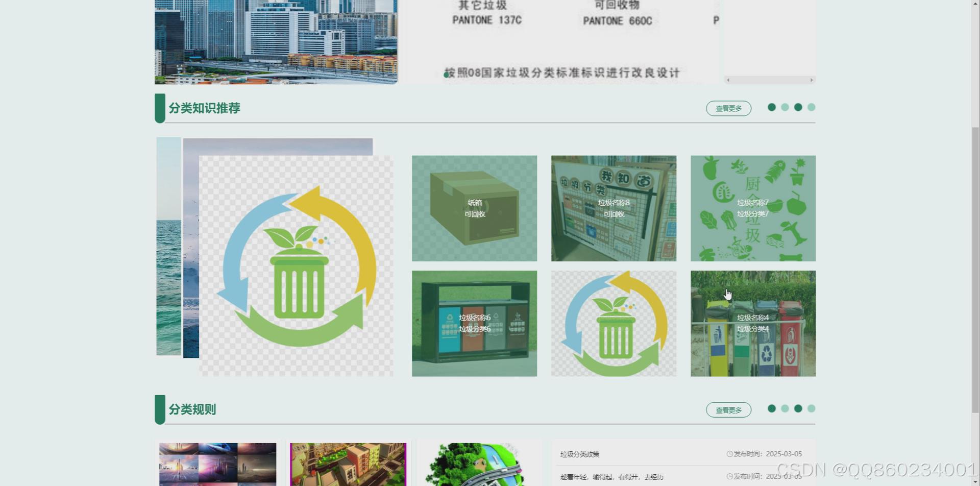Click the 垃圾名称8 可回收 card
980x486 pixels.
[x=614, y=208]
